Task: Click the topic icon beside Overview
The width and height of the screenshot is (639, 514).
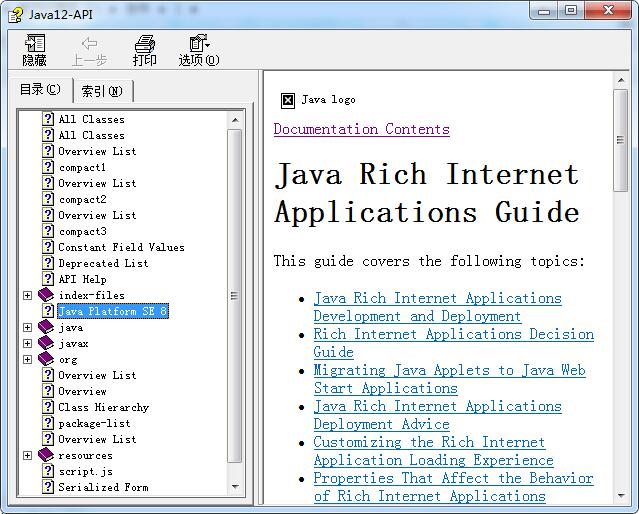Action: click(x=48, y=391)
